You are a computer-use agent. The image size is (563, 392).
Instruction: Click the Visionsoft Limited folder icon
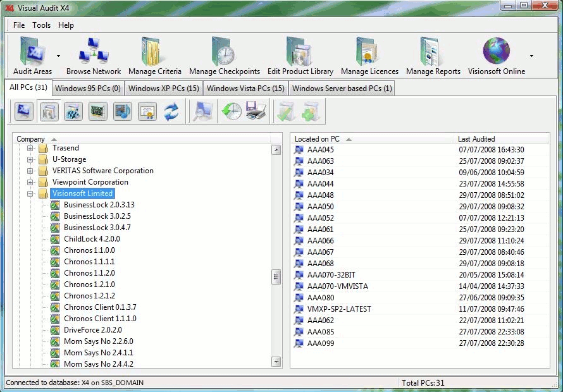pos(44,193)
